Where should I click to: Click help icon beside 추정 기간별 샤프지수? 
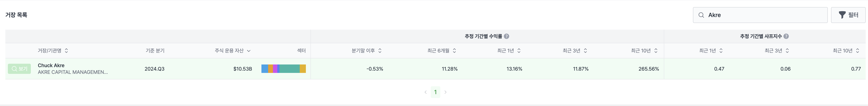tap(786, 36)
